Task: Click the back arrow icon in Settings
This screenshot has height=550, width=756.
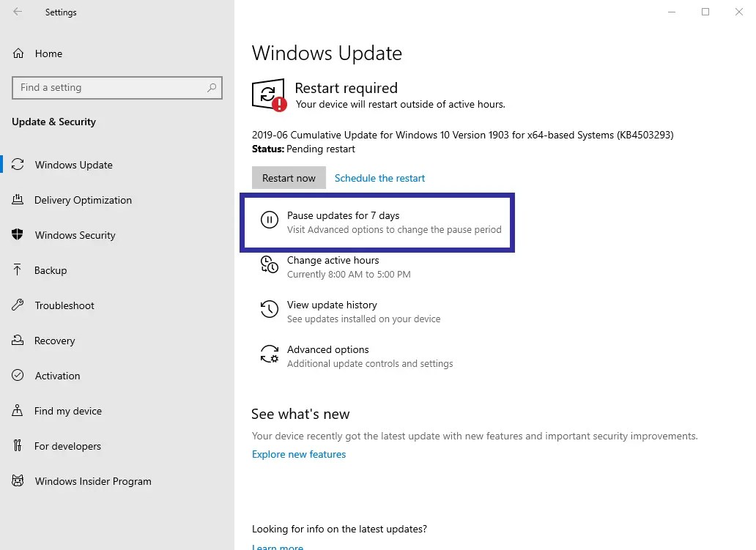Action: [x=18, y=12]
